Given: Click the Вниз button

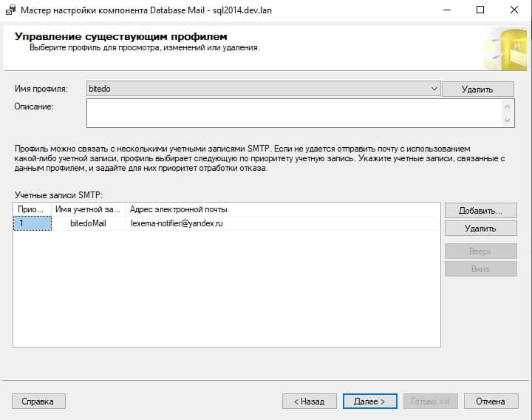Looking at the screenshot, I should [x=481, y=269].
